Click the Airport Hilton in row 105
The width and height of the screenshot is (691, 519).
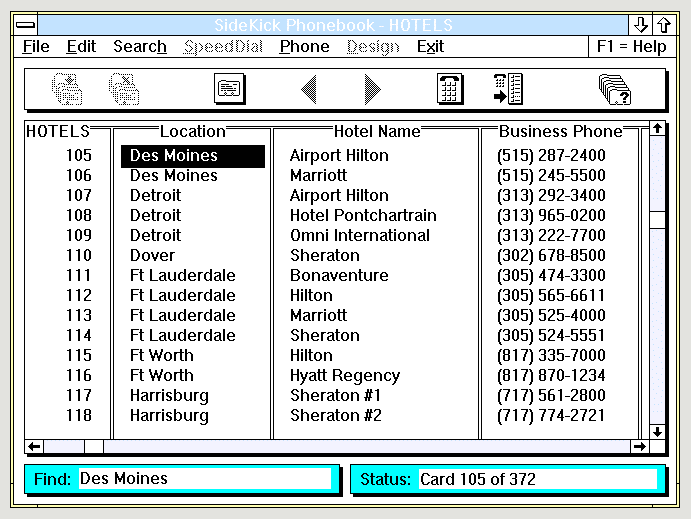(x=339, y=156)
